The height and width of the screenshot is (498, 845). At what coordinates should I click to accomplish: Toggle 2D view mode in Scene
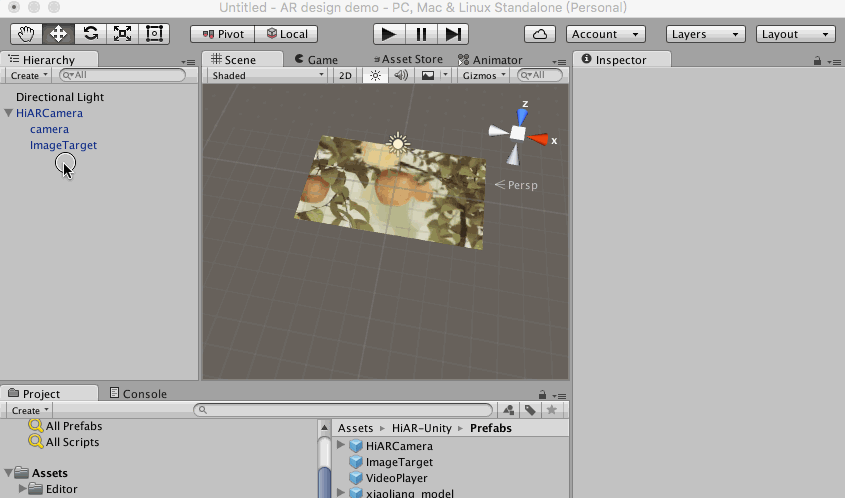click(345, 75)
